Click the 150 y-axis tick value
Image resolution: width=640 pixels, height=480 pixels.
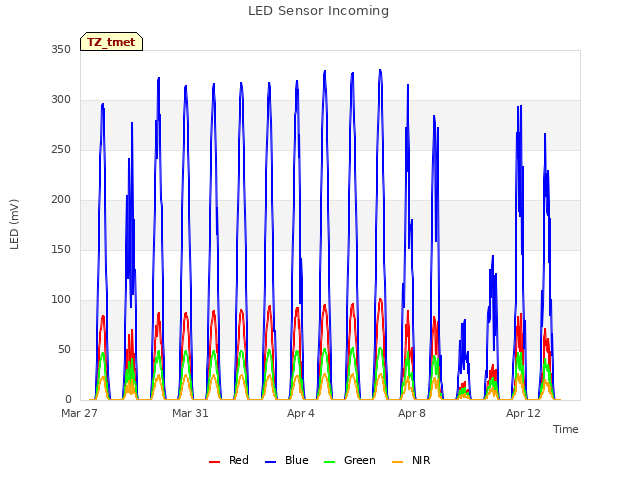point(61,250)
